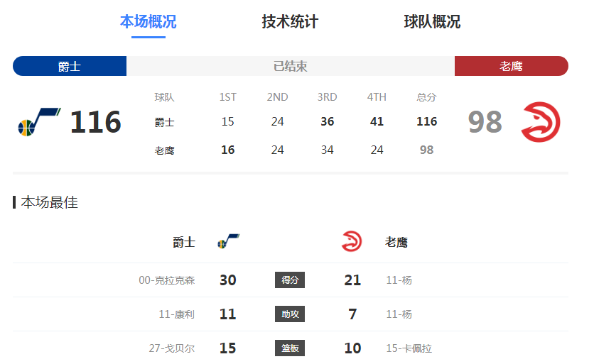Click the 得分 category label
Screen dimensions: 594x364
point(290,280)
